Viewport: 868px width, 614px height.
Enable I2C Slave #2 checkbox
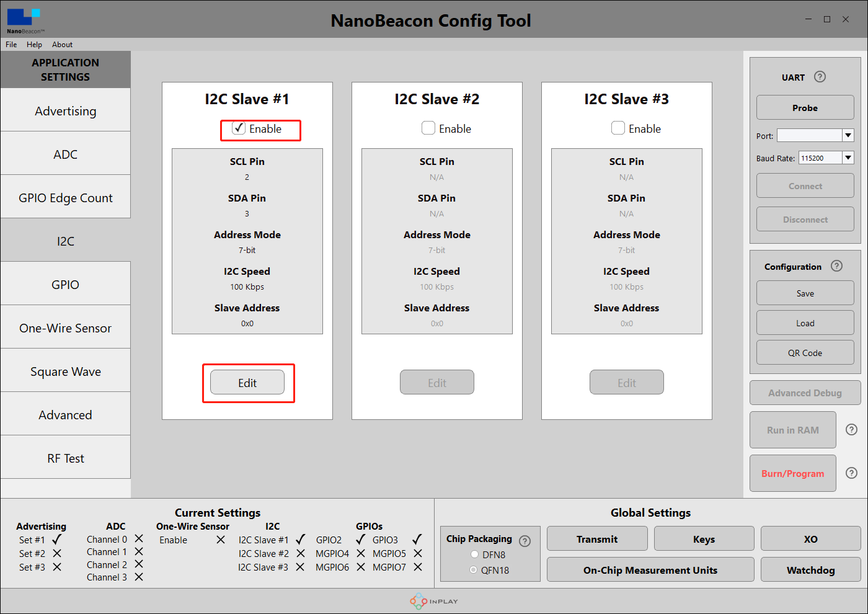pyautogui.click(x=428, y=128)
